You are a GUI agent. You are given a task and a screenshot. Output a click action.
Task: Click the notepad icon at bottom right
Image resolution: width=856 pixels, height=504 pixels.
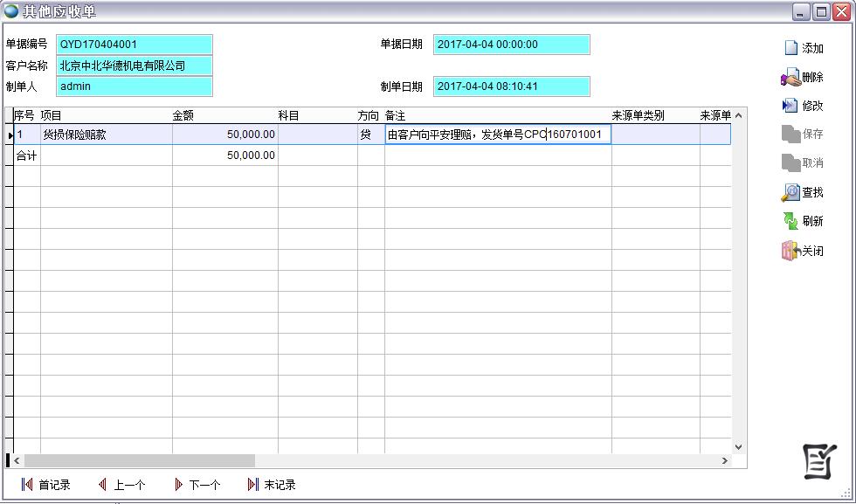(819, 461)
